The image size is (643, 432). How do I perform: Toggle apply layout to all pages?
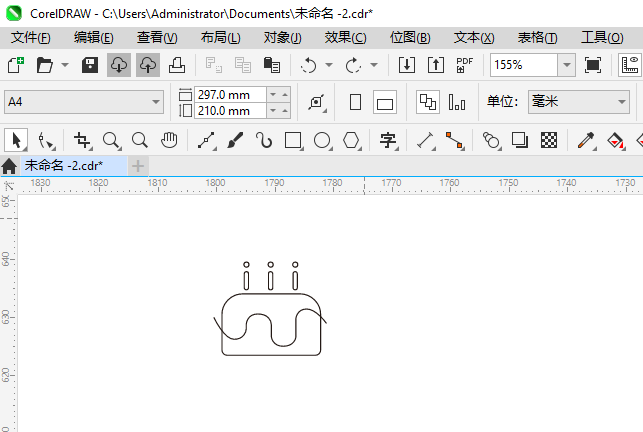coord(428,102)
